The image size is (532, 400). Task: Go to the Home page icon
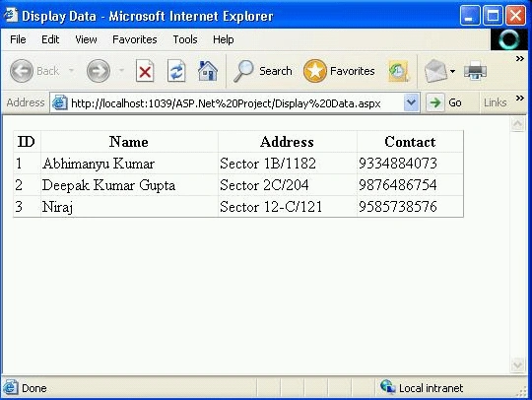pyautogui.click(x=208, y=71)
